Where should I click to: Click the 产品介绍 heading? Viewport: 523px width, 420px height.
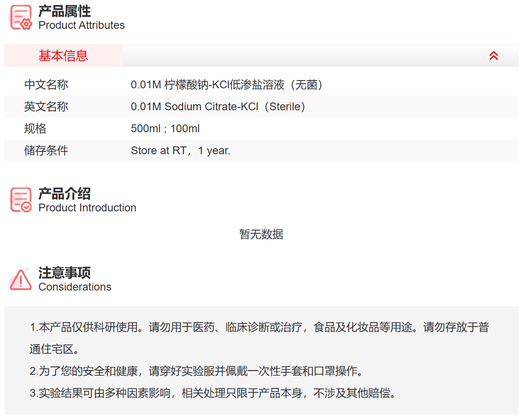click(x=65, y=194)
